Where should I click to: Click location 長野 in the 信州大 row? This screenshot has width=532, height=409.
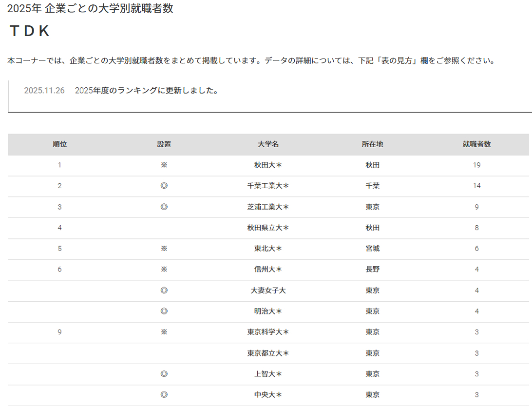pos(372,269)
